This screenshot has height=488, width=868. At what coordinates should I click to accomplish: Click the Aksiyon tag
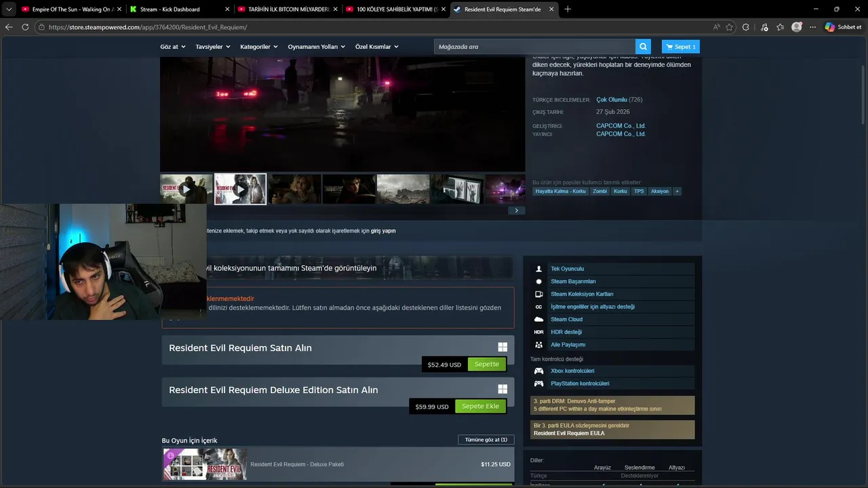coord(659,191)
